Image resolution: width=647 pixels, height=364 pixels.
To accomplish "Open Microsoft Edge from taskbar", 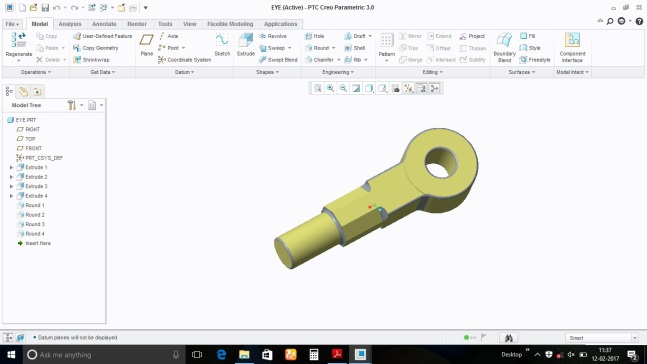I will [221, 355].
